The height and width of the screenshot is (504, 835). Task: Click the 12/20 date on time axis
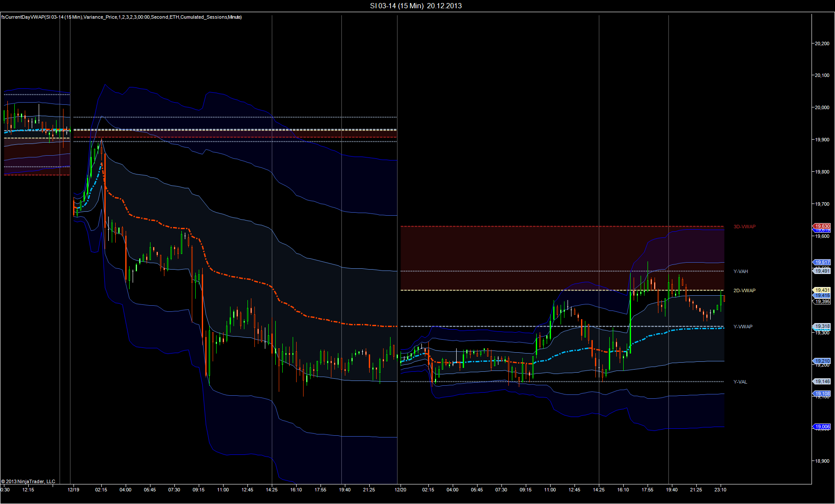pos(401,490)
